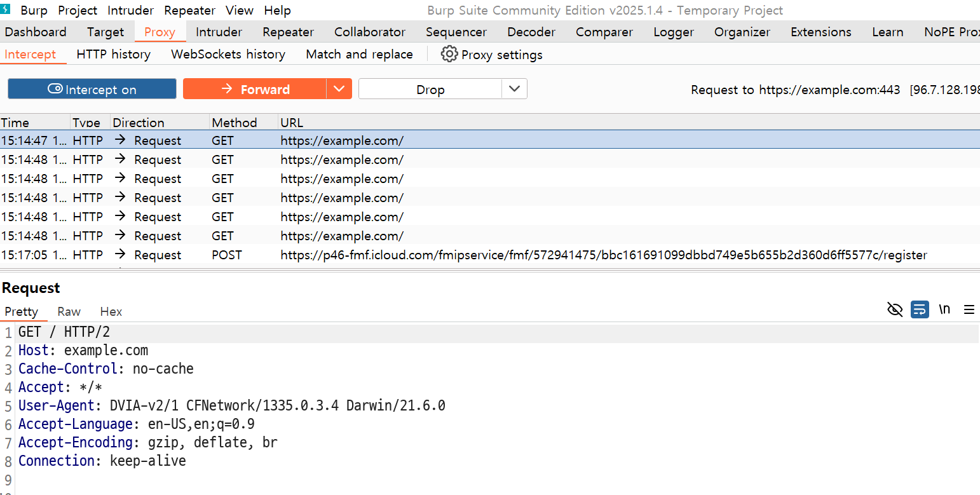Open the Sequencer tab
980x495 pixels.
(456, 32)
